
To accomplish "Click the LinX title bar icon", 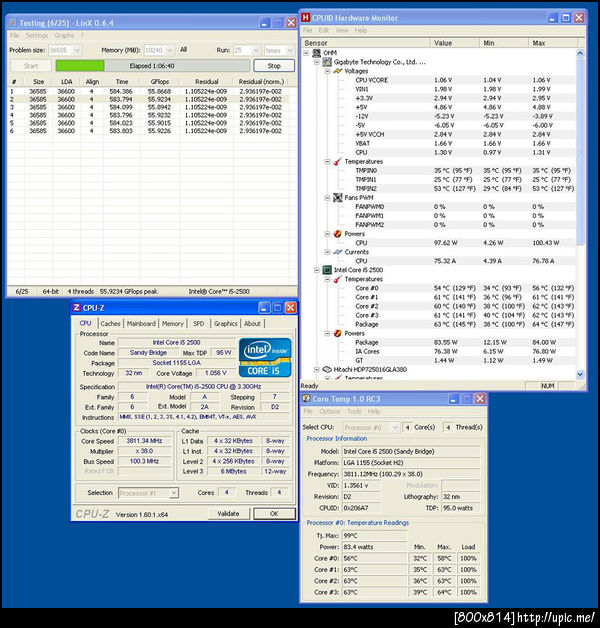I will (x=13, y=23).
